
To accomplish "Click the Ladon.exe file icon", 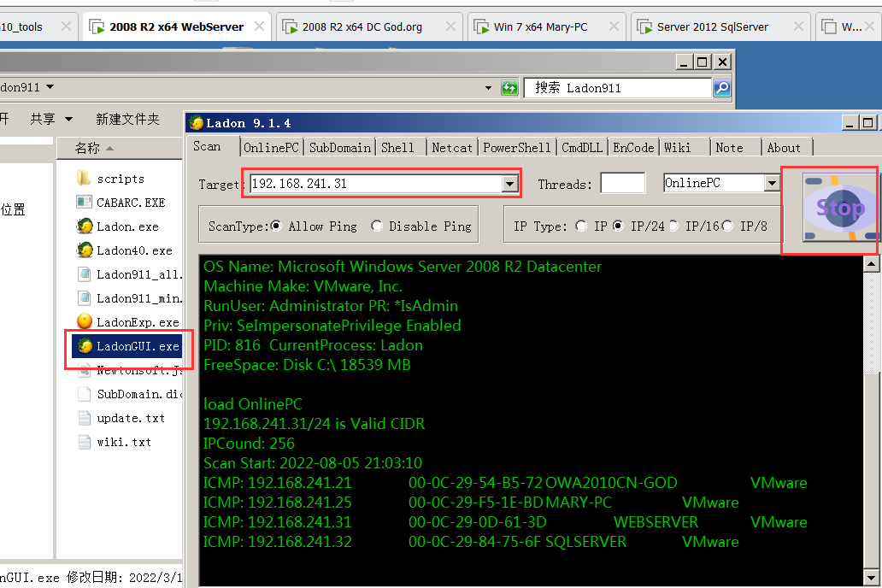I will (84, 226).
